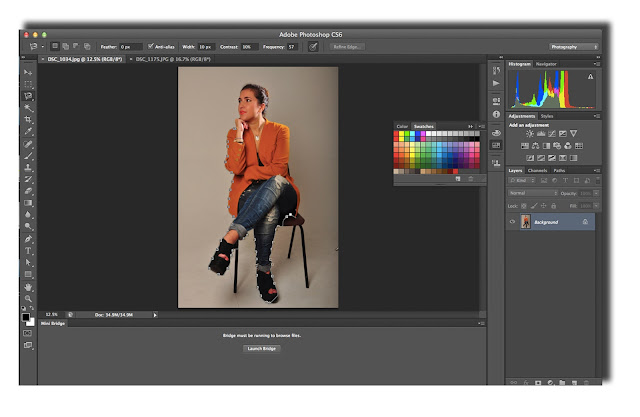Screen dimensions: 640x417
Task: Hide the Background layer with eye icon
Action: [x=512, y=222]
